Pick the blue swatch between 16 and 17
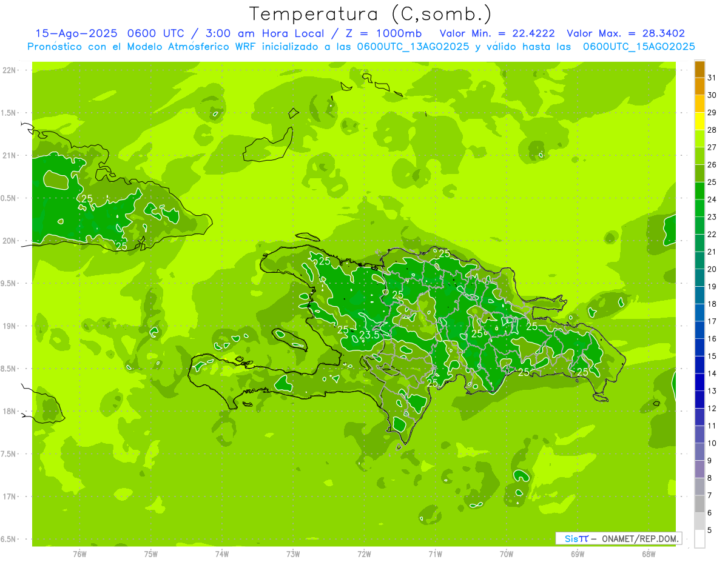This screenshot has height=562, width=728. (x=700, y=330)
